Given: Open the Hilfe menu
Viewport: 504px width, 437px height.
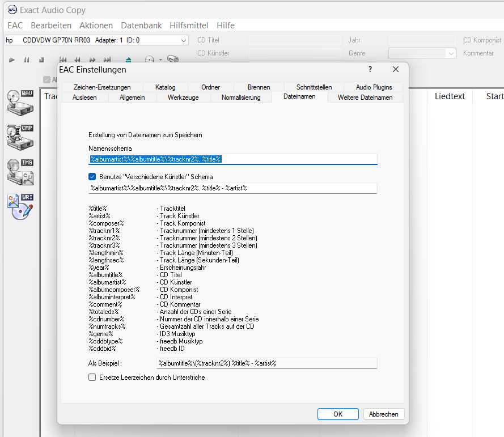Looking at the screenshot, I should click(x=226, y=26).
